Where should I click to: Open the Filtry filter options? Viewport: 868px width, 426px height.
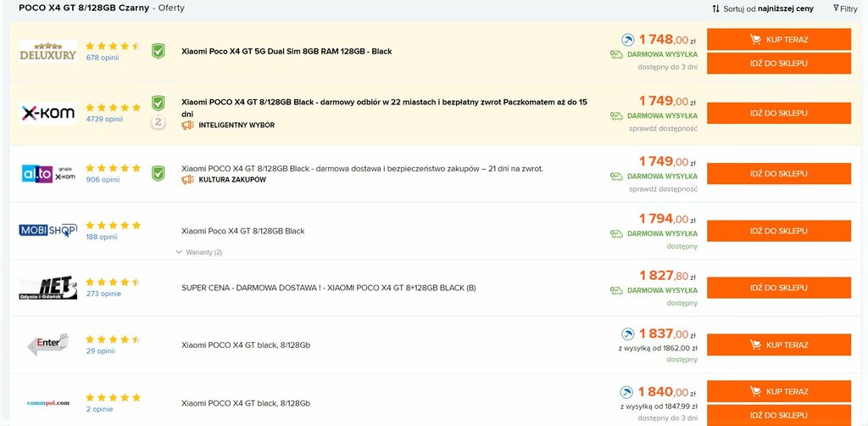tap(845, 8)
